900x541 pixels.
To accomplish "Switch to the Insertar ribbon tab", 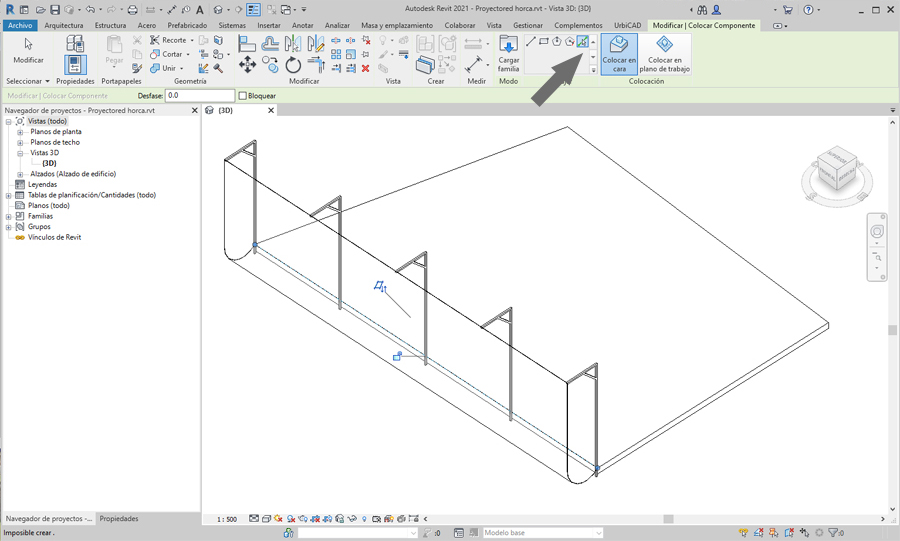I will pos(269,25).
